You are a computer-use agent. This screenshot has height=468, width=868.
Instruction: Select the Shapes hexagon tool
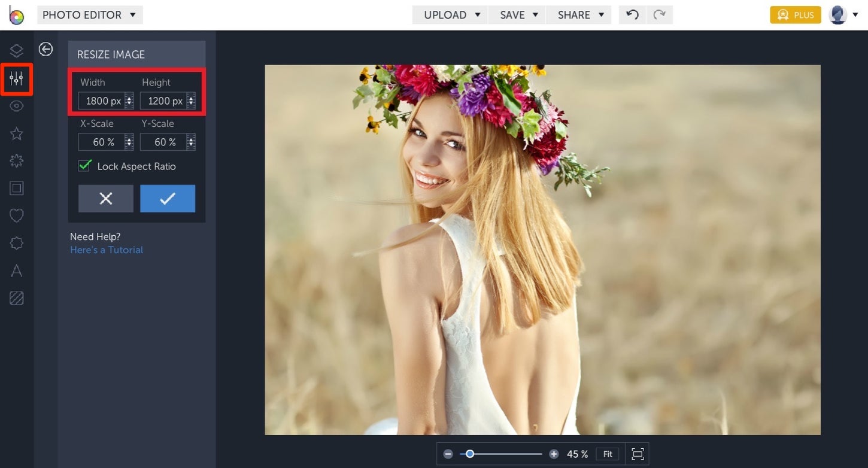[16, 243]
